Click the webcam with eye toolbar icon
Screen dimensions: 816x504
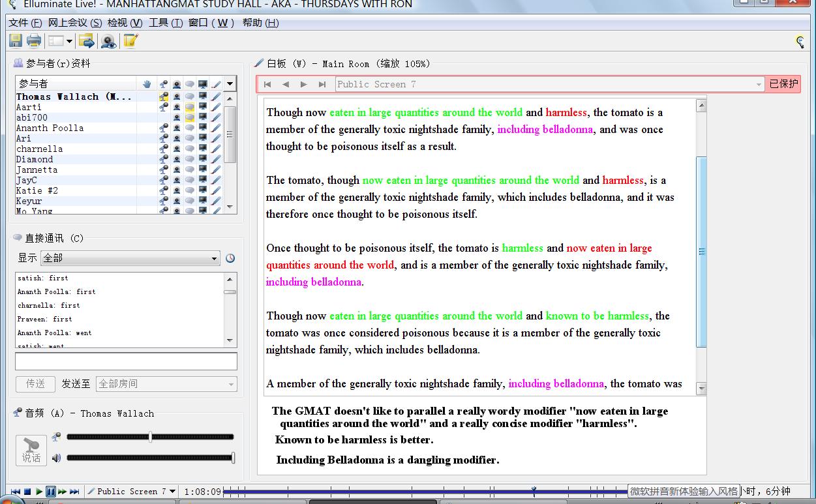[x=108, y=41]
